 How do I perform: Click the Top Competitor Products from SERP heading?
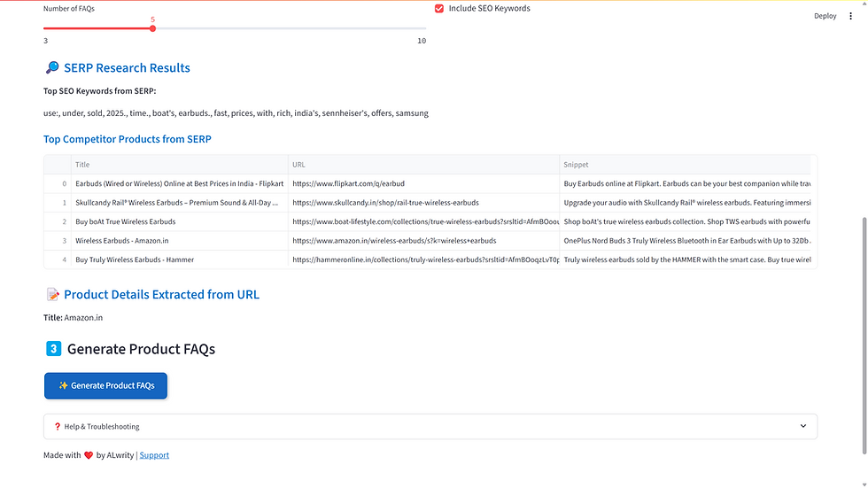point(128,139)
